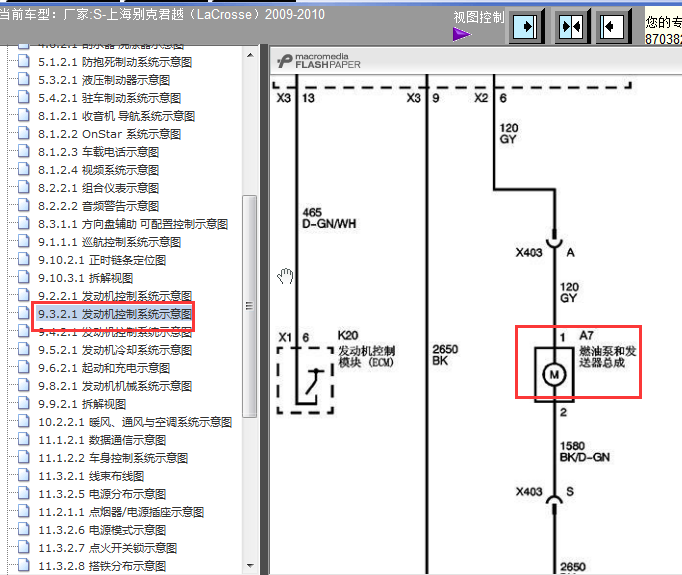
Task: Open 11.3.2.1 线束布线图
Action: (91, 476)
